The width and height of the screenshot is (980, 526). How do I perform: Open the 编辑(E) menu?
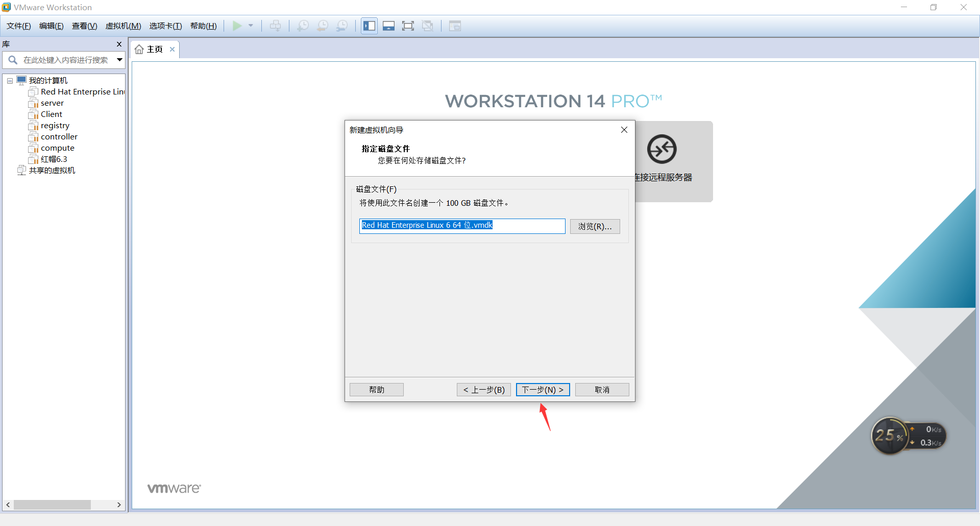52,26
